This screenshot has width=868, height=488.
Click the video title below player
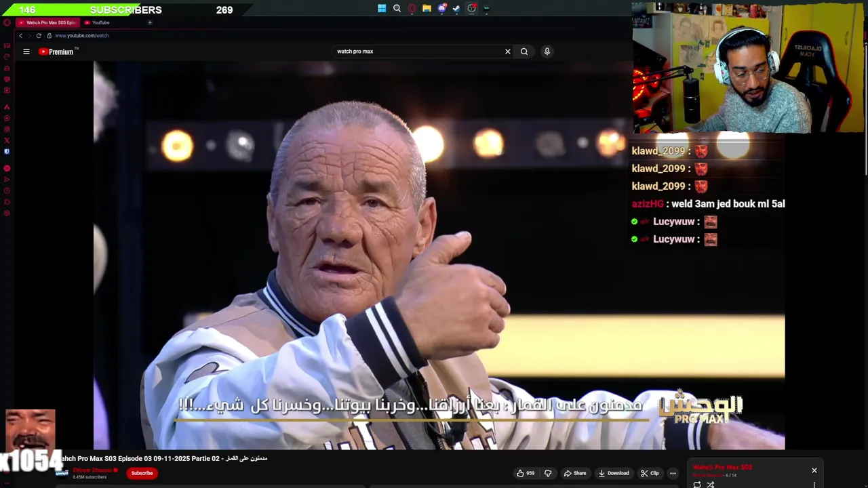(x=164, y=458)
